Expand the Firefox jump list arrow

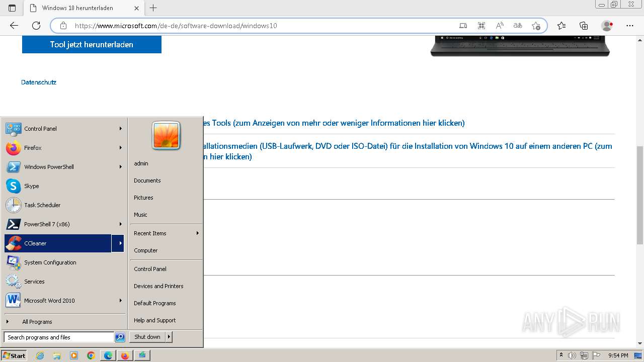tap(121, 148)
